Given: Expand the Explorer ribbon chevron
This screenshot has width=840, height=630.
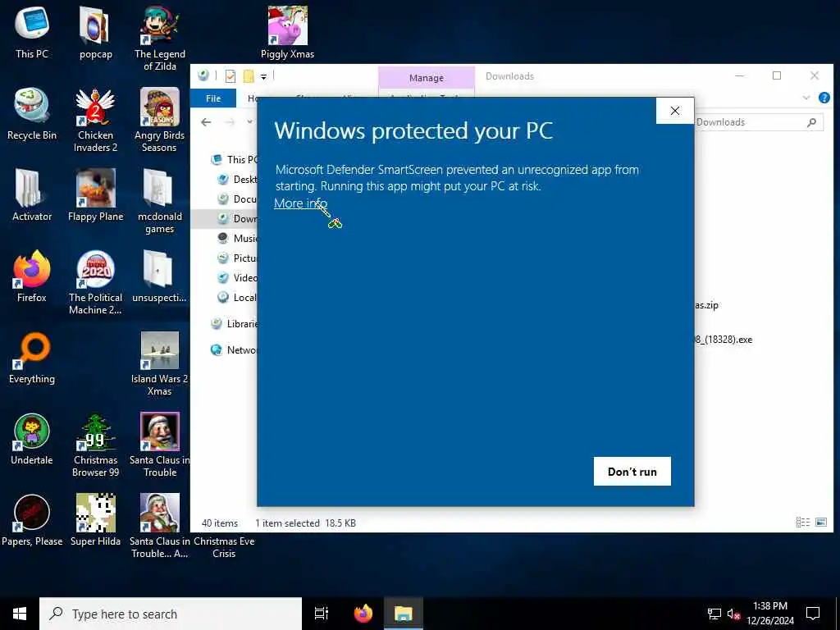Looking at the screenshot, I should pyautogui.click(x=806, y=98).
